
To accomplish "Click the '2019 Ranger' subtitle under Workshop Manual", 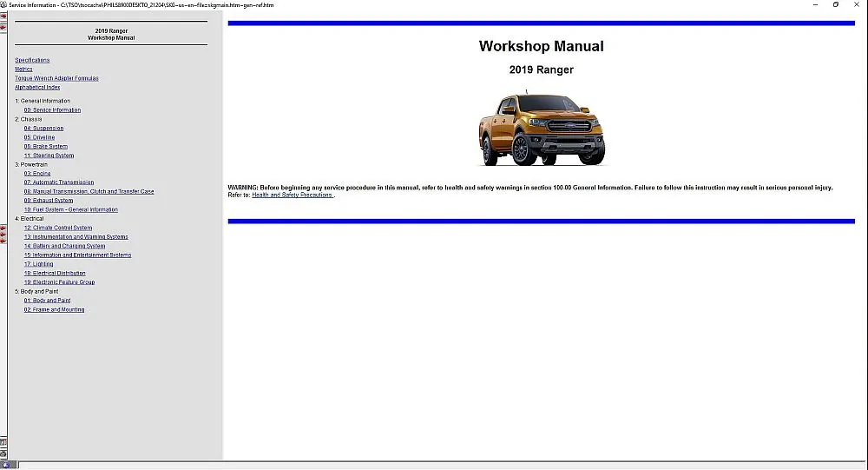I will pos(542,70).
